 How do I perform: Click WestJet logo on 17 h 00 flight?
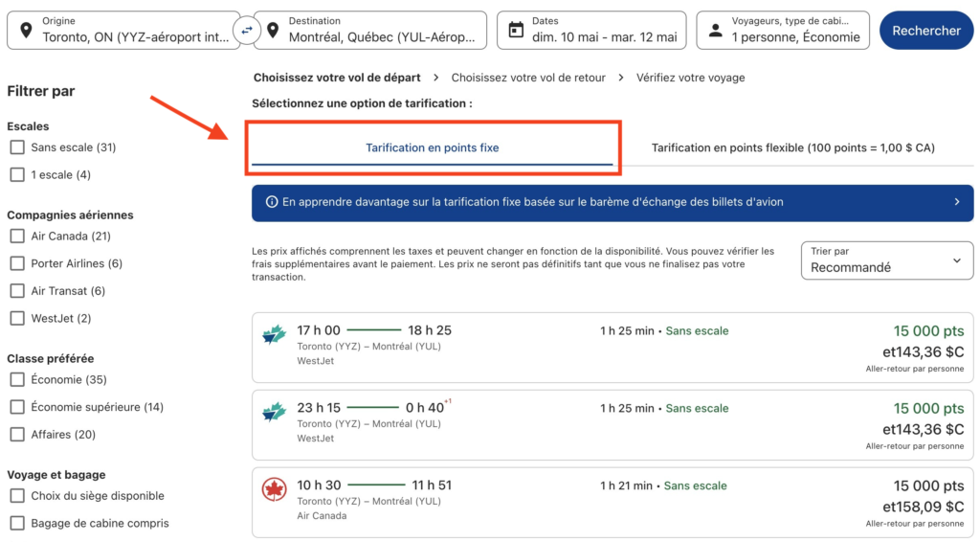[x=275, y=334]
